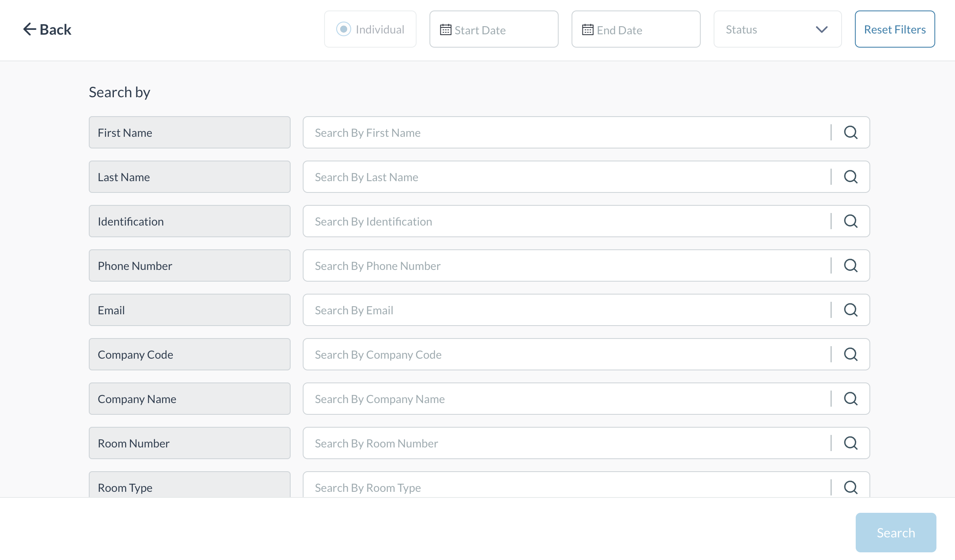Click the End Date calendar icon
The width and height of the screenshot is (955, 560).
tap(588, 30)
